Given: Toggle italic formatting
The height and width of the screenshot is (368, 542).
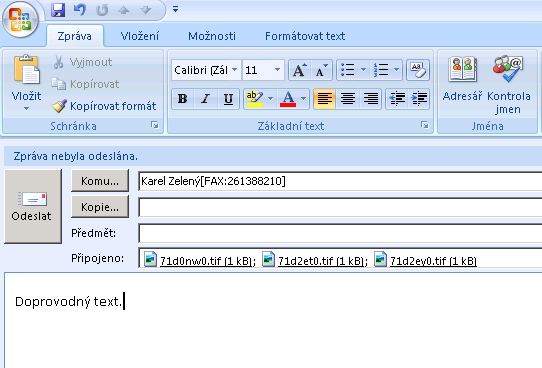Looking at the screenshot, I should coord(206,99).
